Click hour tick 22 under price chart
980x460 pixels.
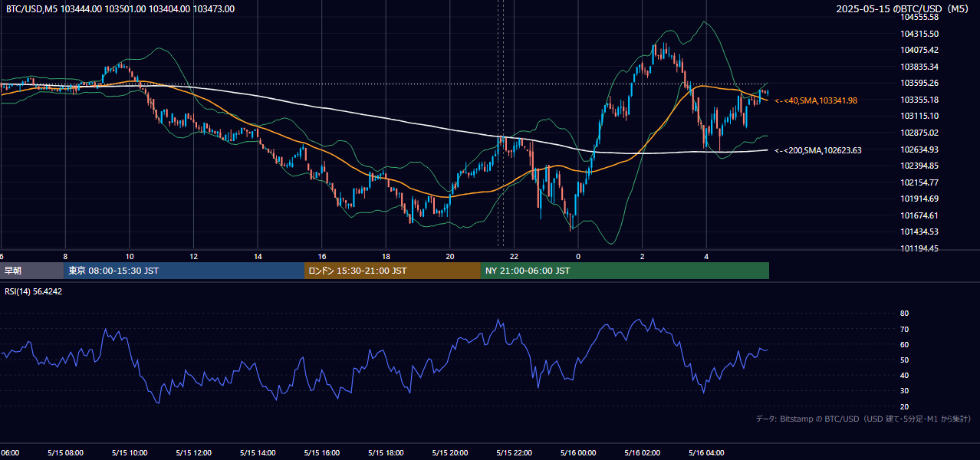[514, 257]
